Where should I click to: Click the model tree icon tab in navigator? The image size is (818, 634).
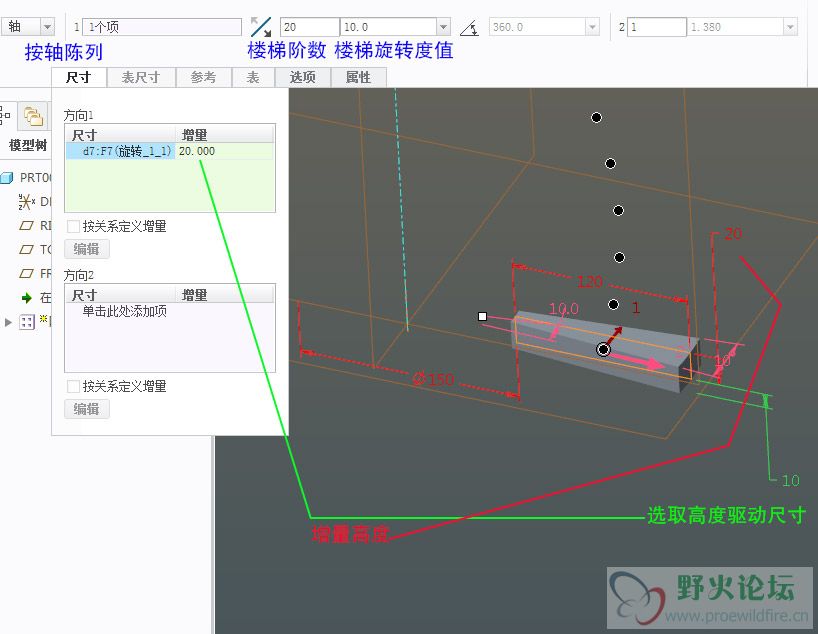(x=6, y=115)
